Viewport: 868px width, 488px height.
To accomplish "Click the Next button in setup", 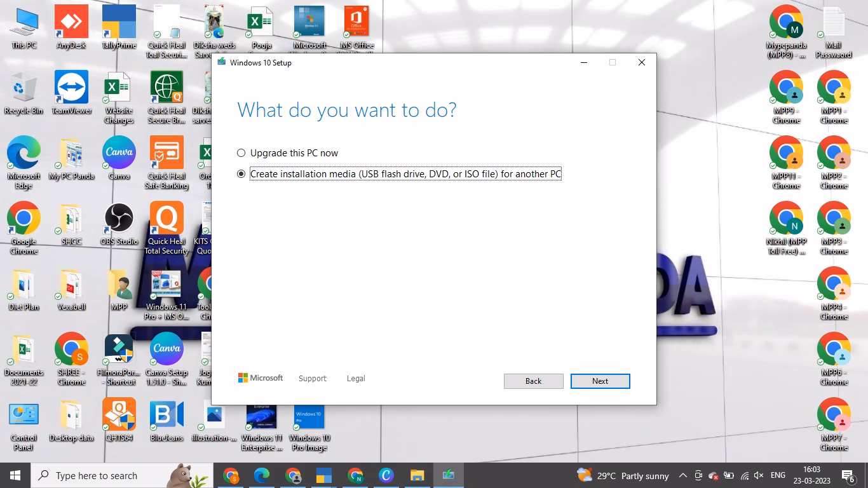I will (x=600, y=381).
